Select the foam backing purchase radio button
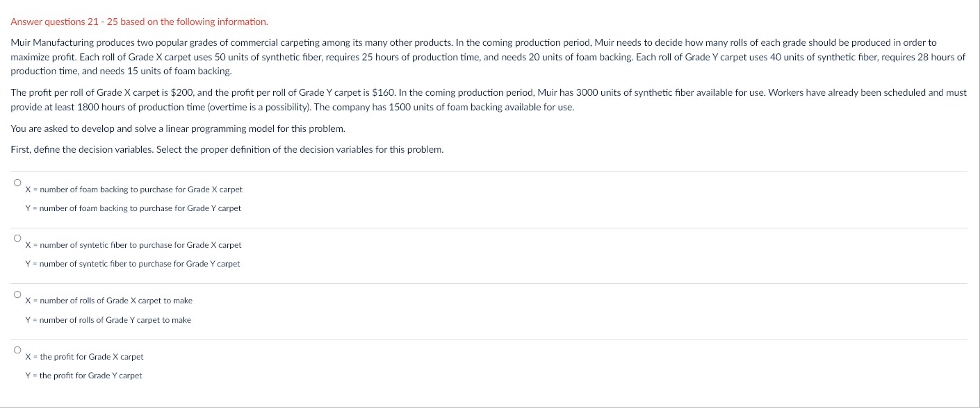Image resolution: width=980 pixels, height=411 pixels. pos(17,183)
